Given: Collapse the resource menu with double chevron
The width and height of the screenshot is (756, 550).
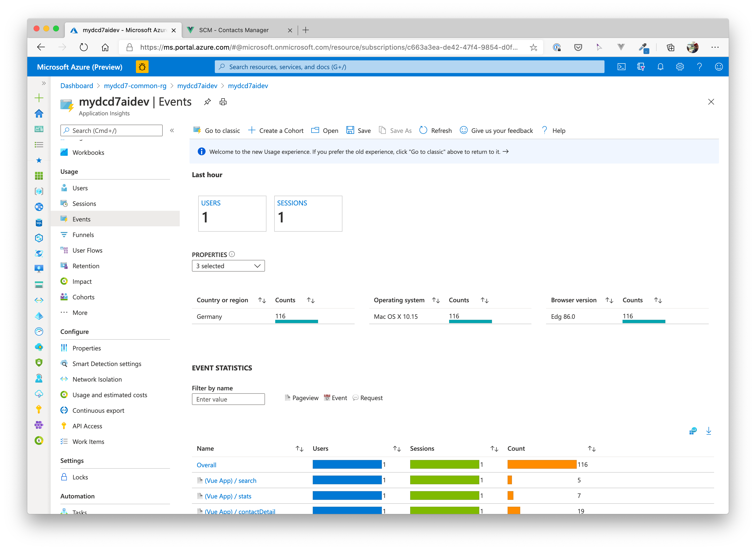Looking at the screenshot, I should (x=172, y=131).
